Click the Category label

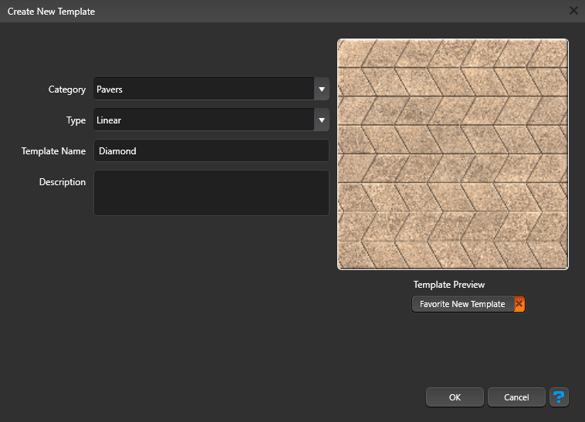pos(67,90)
